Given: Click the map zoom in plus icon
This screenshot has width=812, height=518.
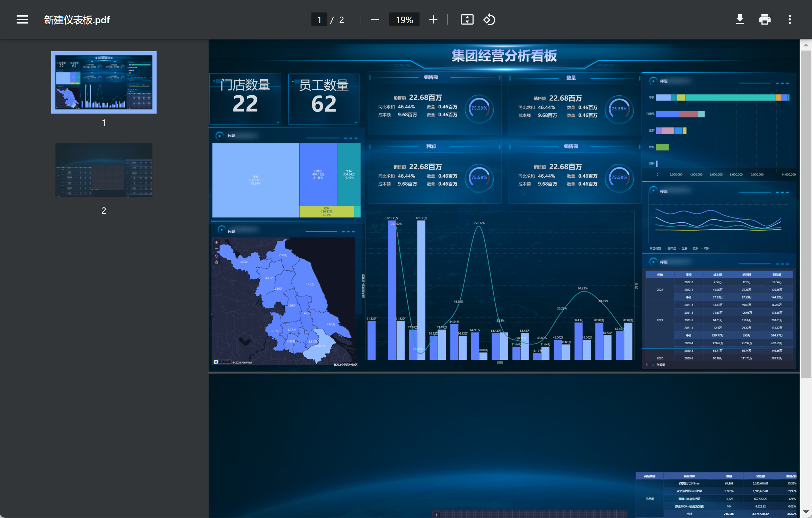Looking at the screenshot, I should pos(217,242).
